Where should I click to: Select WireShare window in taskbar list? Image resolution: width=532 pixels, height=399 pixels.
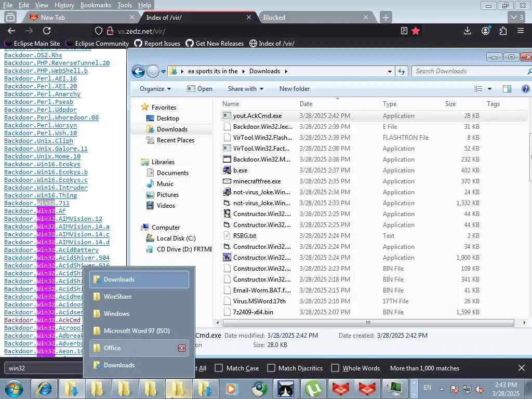pyautogui.click(x=139, y=297)
